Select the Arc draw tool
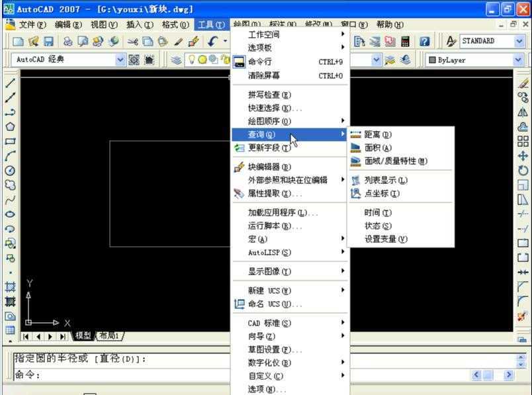The height and width of the screenshot is (395, 532). (10, 156)
